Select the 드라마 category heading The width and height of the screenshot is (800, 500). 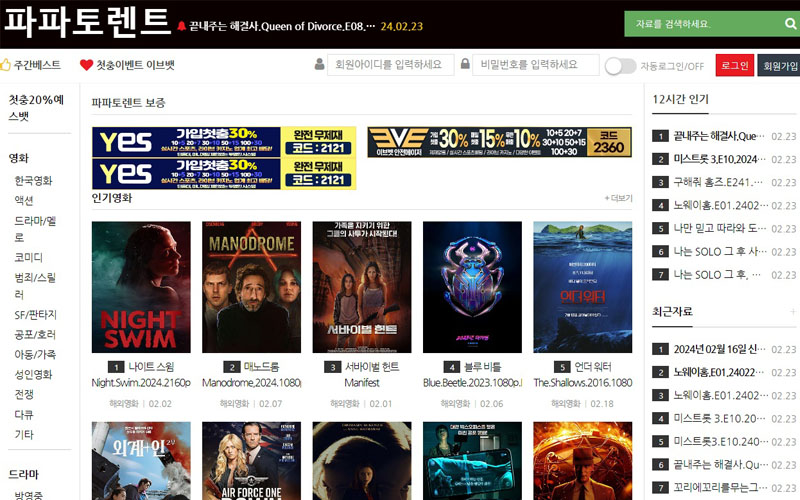[x=23, y=474]
